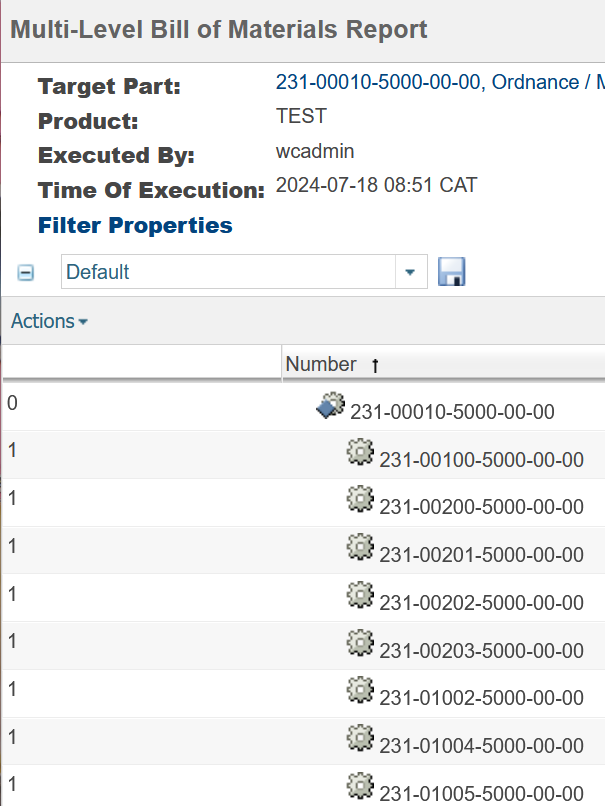Image resolution: width=605 pixels, height=806 pixels.
Task: Click the part gear icon beside 231-00203-5000-00-00
Action: [360, 642]
